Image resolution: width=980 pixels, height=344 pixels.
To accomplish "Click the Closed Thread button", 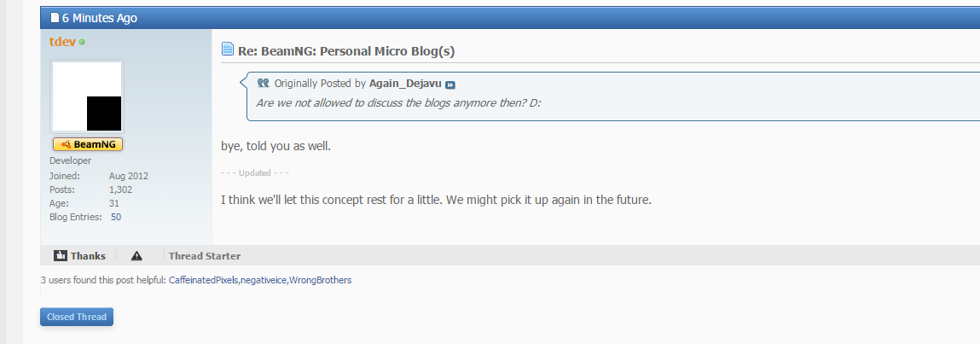I will tap(77, 317).
